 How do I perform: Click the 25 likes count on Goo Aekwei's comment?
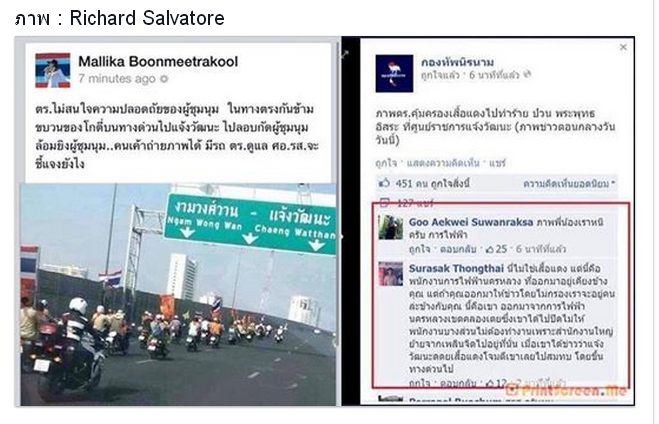pos(497,249)
